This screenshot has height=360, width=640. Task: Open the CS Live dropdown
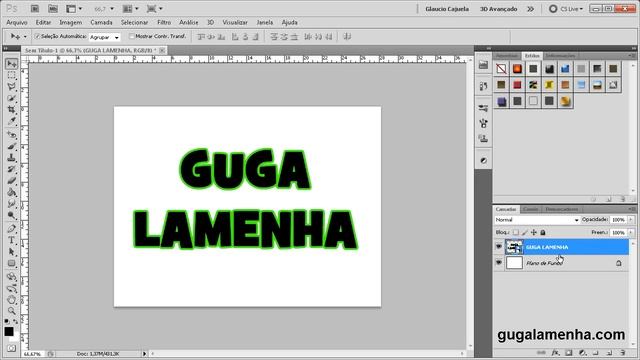coord(566,9)
